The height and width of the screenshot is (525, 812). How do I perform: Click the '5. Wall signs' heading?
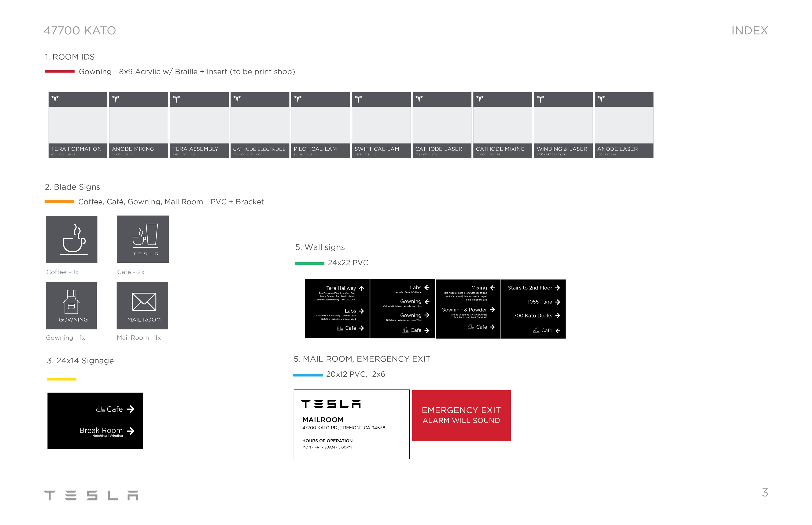(320, 248)
